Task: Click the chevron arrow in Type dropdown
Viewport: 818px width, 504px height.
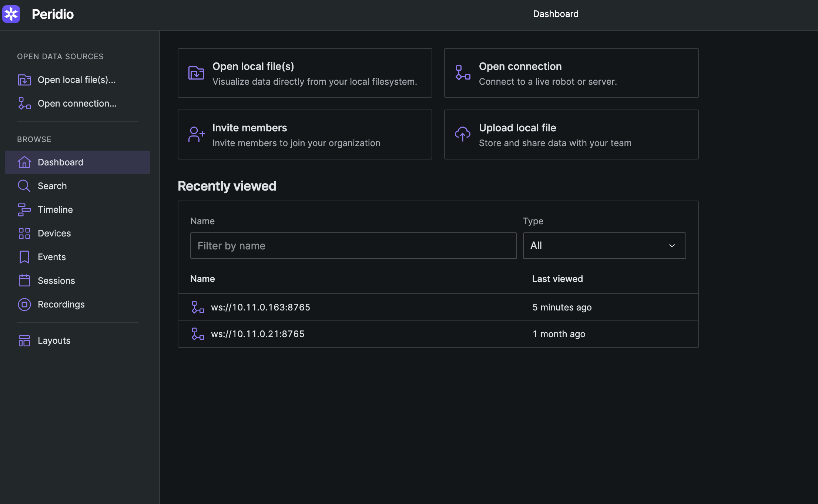Action: click(672, 246)
